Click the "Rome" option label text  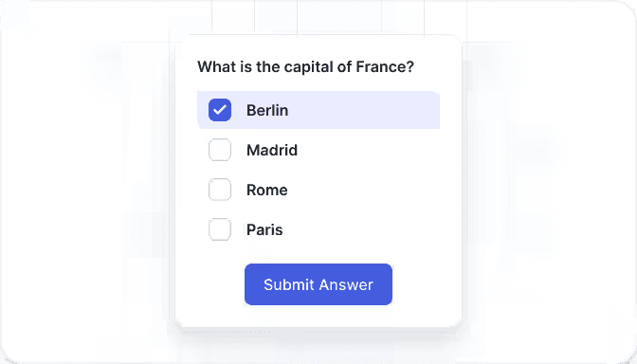pyautogui.click(x=267, y=190)
